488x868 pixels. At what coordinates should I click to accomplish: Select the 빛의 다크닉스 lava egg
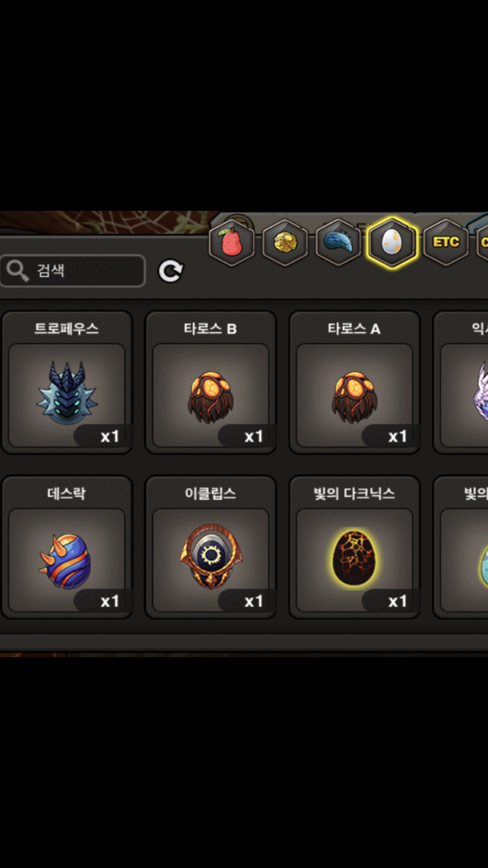click(355, 547)
